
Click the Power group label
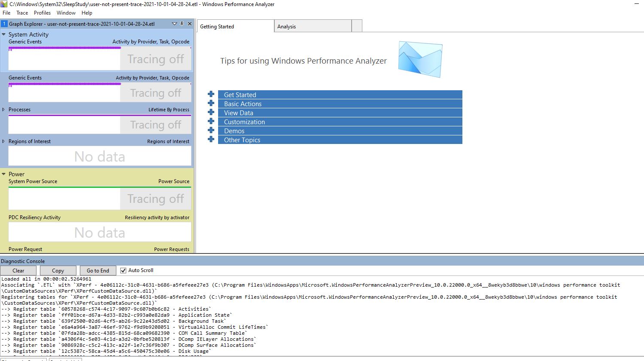click(16, 174)
